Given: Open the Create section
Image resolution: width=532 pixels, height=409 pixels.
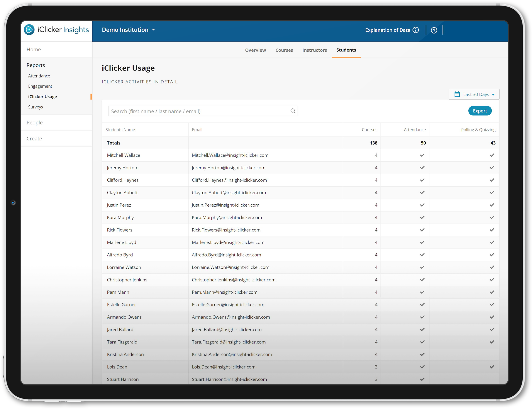Looking at the screenshot, I should coord(34,138).
